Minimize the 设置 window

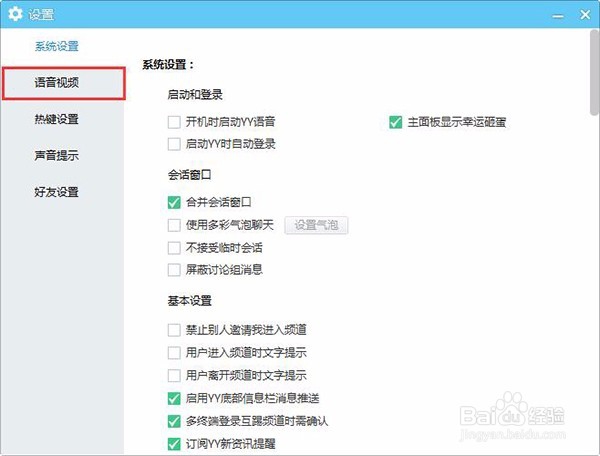(558, 16)
